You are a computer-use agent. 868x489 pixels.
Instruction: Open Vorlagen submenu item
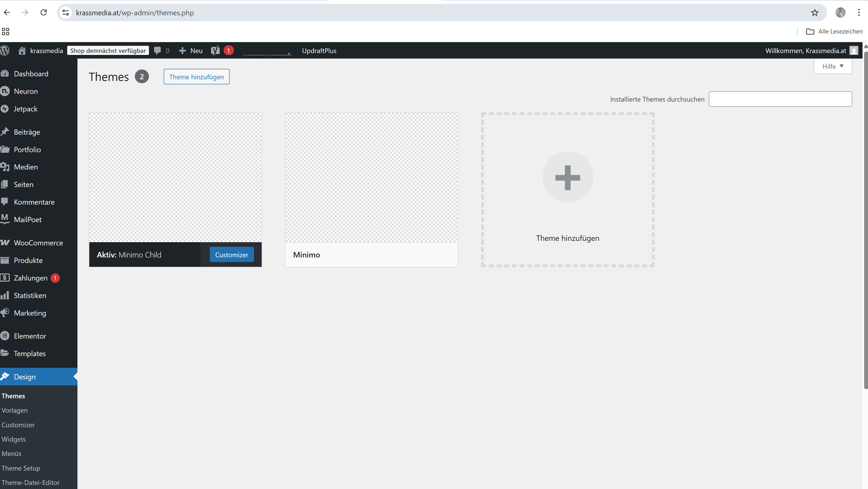coord(15,410)
